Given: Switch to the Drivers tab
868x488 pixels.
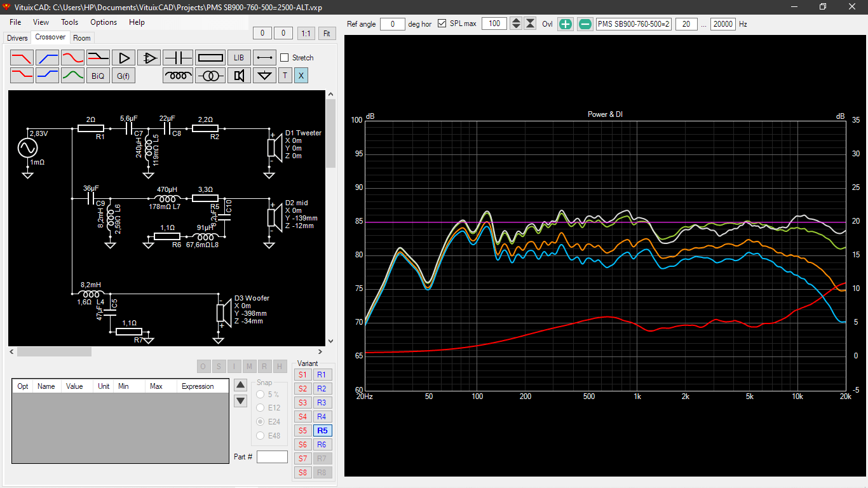Looking at the screenshot, I should [x=17, y=38].
